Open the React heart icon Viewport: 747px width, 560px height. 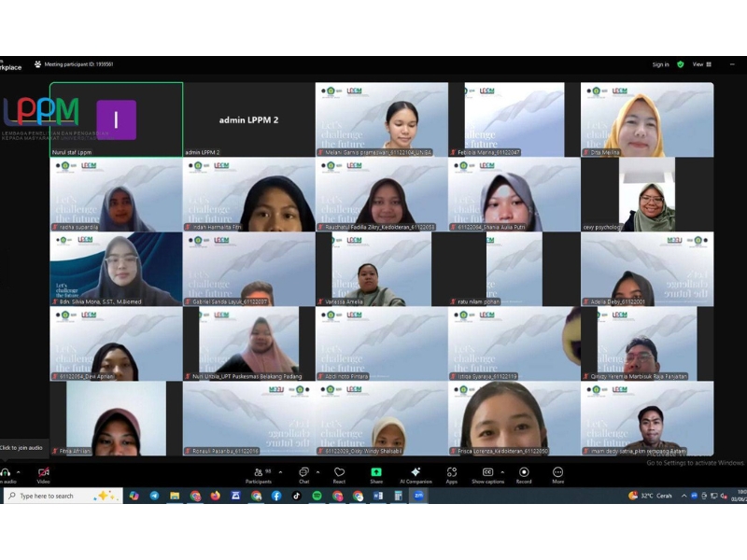click(x=339, y=472)
